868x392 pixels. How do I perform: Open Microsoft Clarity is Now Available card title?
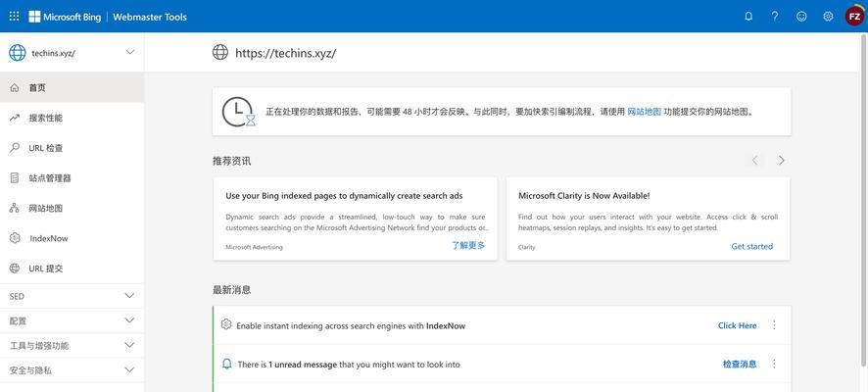(x=584, y=195)
